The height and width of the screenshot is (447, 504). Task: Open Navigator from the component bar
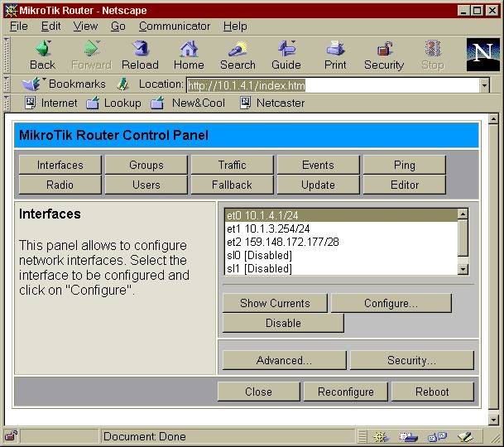pos(381,437)
